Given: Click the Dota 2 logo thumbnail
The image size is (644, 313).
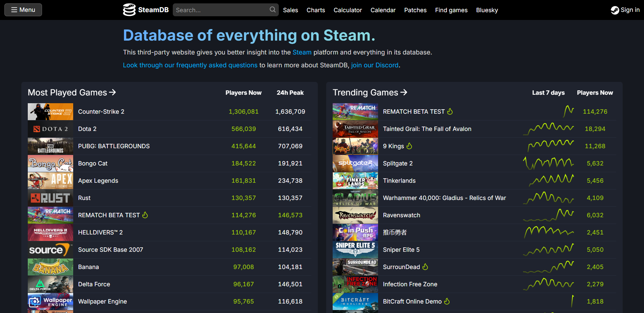Looking at the screenshot, I should coord(50,129).
